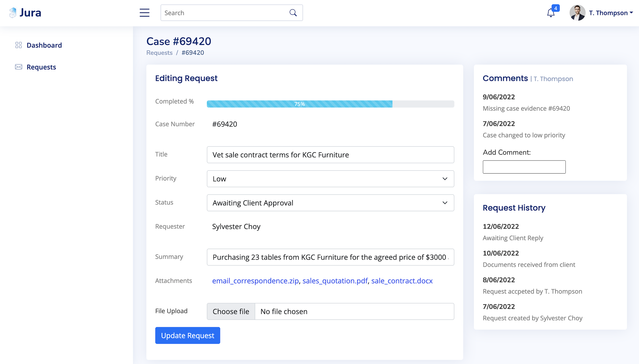
Task: Click the Requests breadcrumb link
Action: click(159, 53)
